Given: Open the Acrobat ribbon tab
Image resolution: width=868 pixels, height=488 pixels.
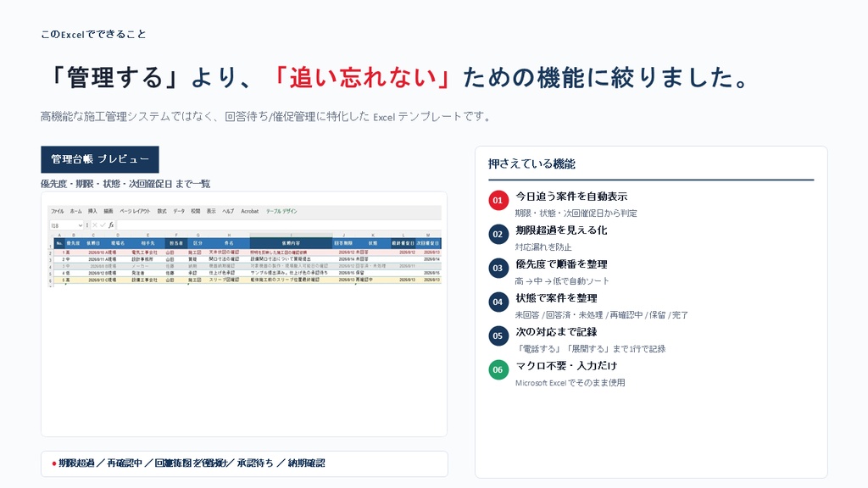Looking at the screenshot, I should (250, 211).
